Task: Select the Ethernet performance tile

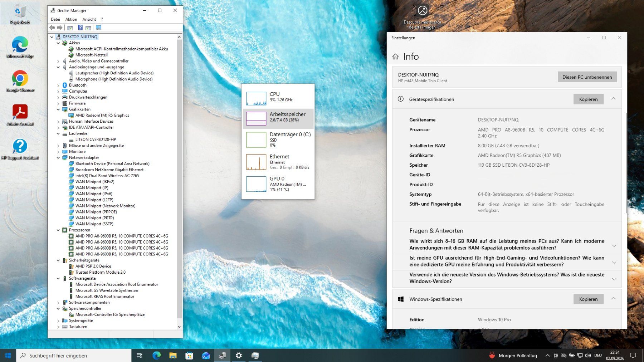Action: coord(278,162)
